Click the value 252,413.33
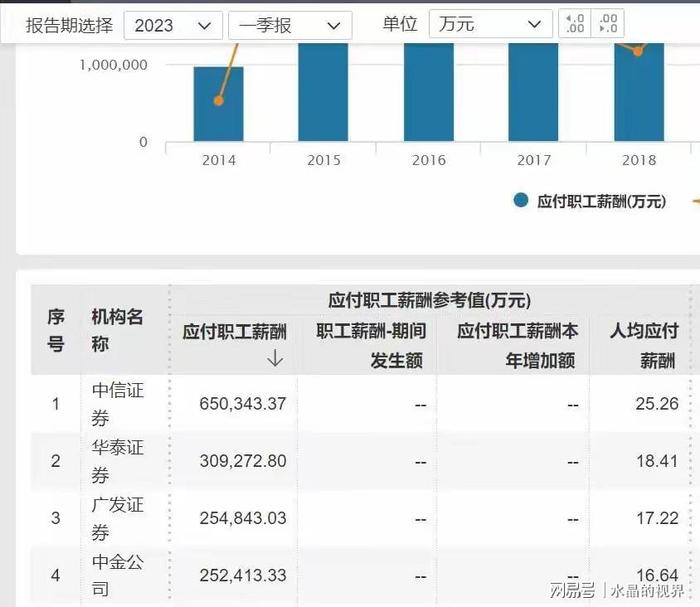Screen dimensions: 700x607 click(x=242, y=575)
